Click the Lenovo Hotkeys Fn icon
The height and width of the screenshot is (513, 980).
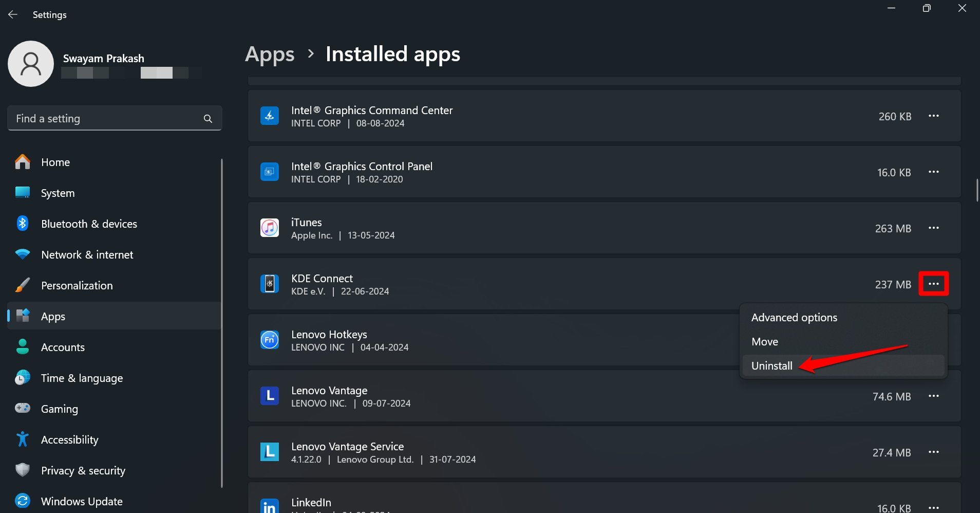point(269,340)
